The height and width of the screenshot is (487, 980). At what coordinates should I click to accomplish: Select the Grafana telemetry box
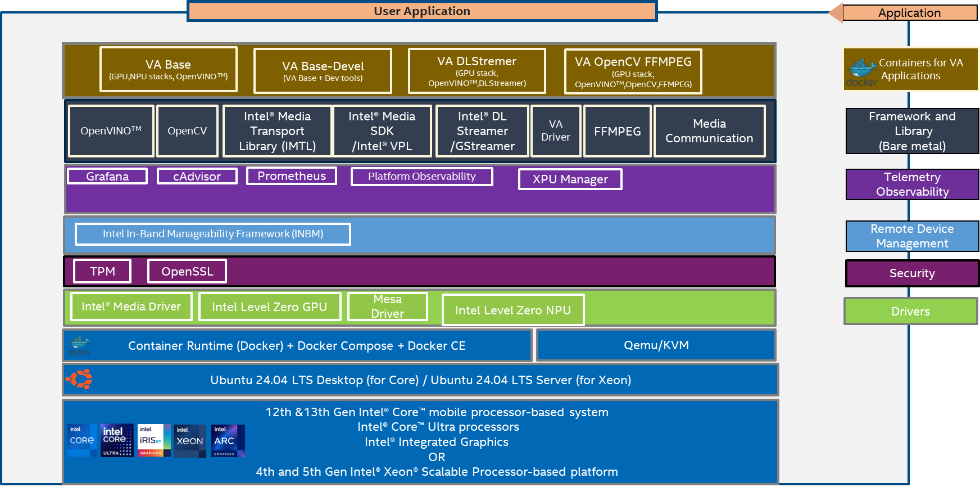pyautogui.click(x=107, y=176)
